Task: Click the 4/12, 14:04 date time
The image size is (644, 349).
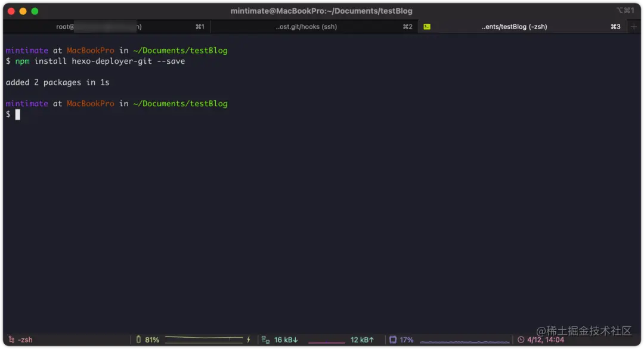Action: (x=546, y=339)
